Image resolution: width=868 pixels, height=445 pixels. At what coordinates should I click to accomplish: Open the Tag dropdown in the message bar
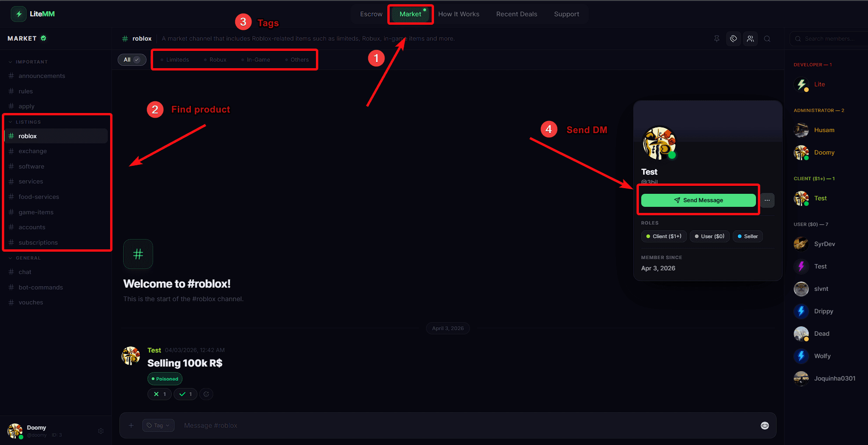[x=158, y=425]
